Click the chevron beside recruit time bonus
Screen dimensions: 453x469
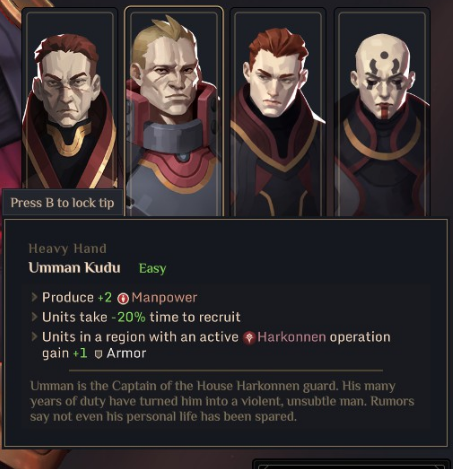click(x=34, y=317)
